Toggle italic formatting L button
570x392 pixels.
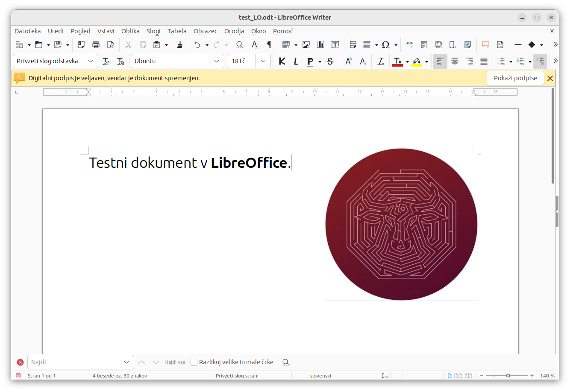point(296,61)
